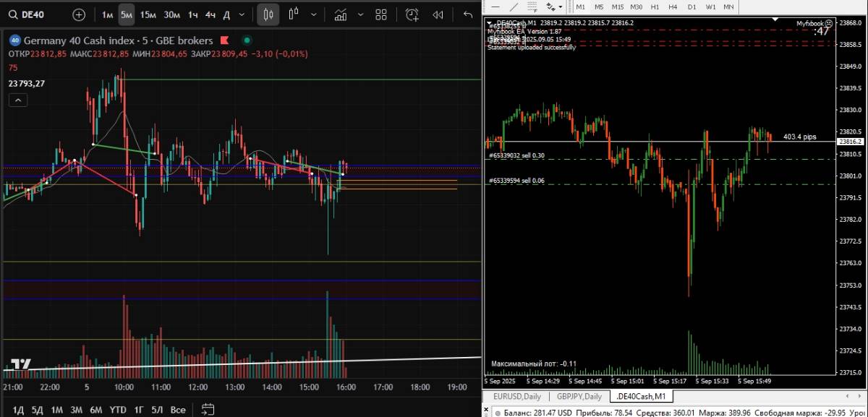This screenshot has width=868, height=417.
Task: Open the indicators chart icon
Action: tap(339, 14)
